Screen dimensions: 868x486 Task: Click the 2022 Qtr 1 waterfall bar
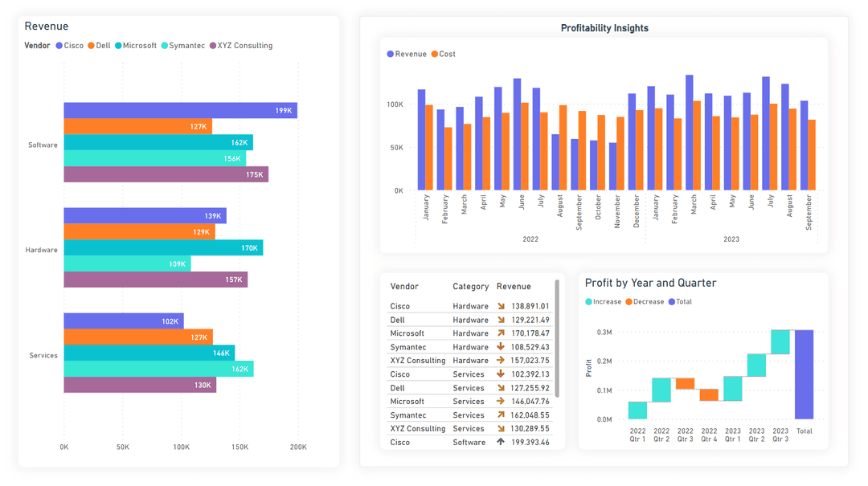(637, 410)
